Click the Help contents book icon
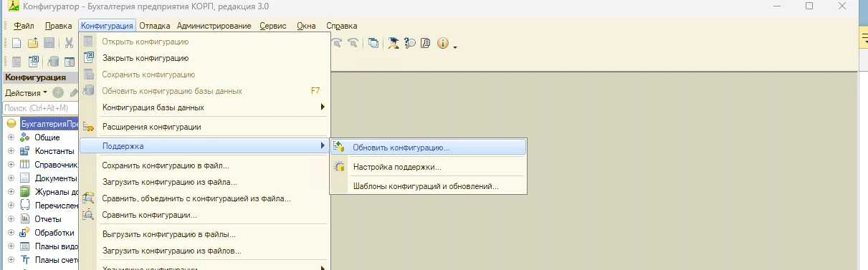Image resolution: width=868 pixels, height=270 pixels. tap(426, 43)
